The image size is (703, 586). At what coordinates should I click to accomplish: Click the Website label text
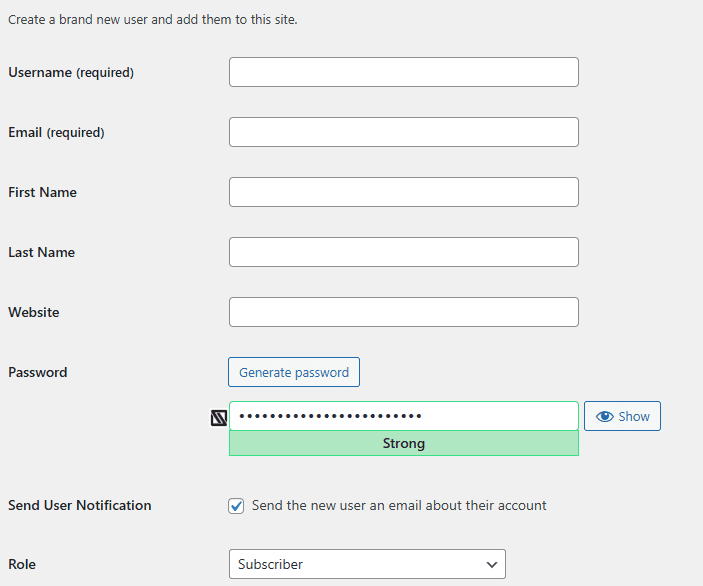[x=34, y=312]
